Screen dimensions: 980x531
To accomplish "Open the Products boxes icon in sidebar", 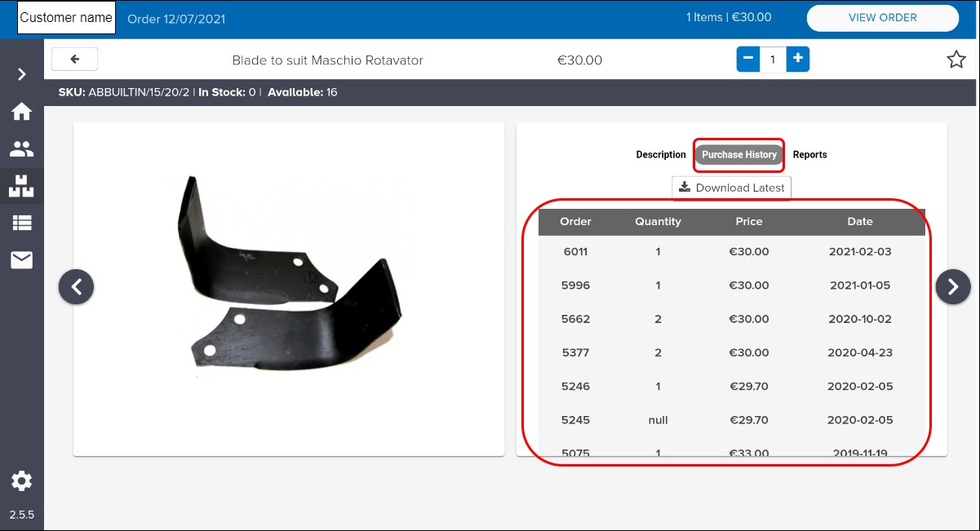I will click(22, 186).
